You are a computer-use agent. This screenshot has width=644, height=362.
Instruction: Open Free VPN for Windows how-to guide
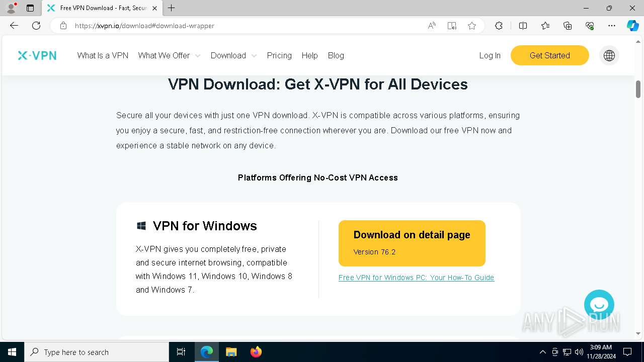[x=416, y=278]
